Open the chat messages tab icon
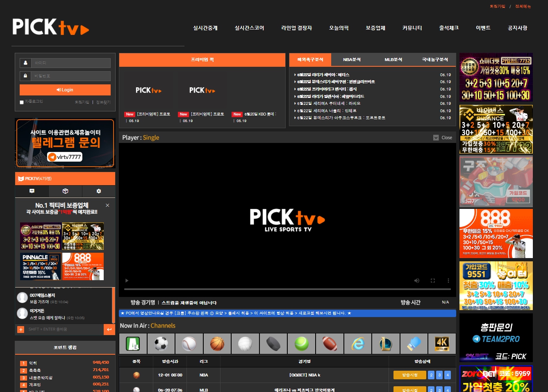The height and width of the screenshot is (392, 548). coord(32,191)
